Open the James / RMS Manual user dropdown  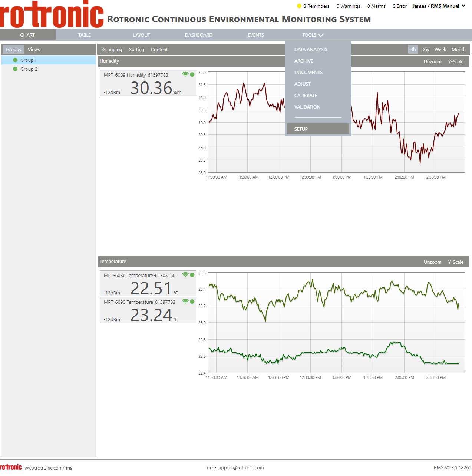pos(439,6)
